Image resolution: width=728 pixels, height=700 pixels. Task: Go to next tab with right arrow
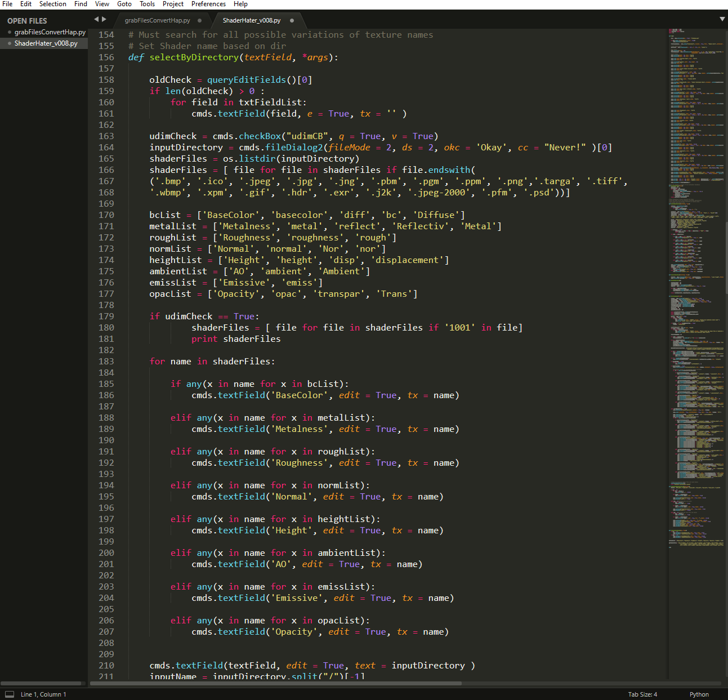[x=104, y=19]
